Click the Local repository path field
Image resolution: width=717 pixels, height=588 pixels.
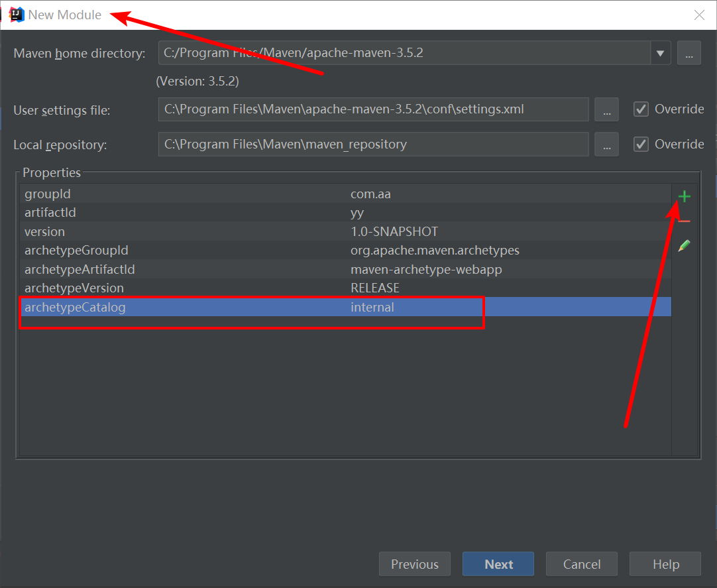pos(374,144)
